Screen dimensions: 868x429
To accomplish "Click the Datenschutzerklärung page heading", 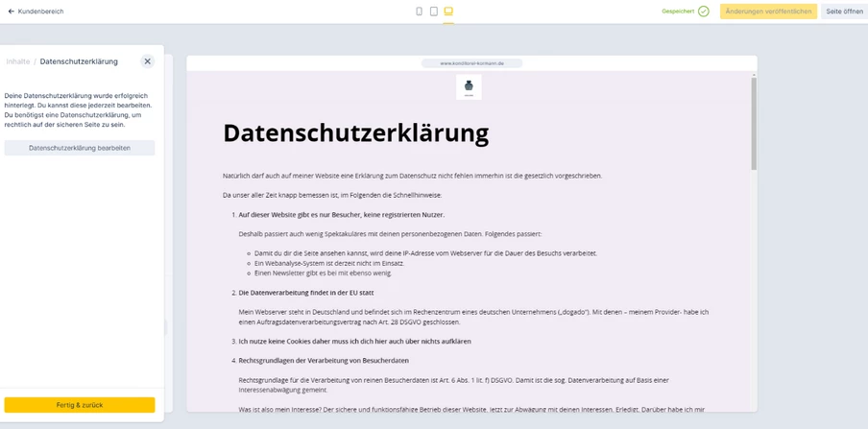I will click(355, 132).
